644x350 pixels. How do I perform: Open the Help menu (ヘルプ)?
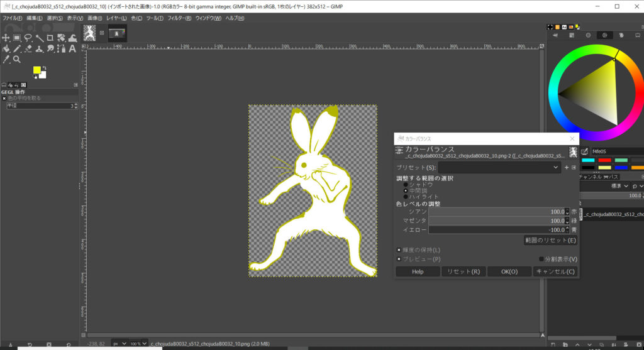click(235, 18)
